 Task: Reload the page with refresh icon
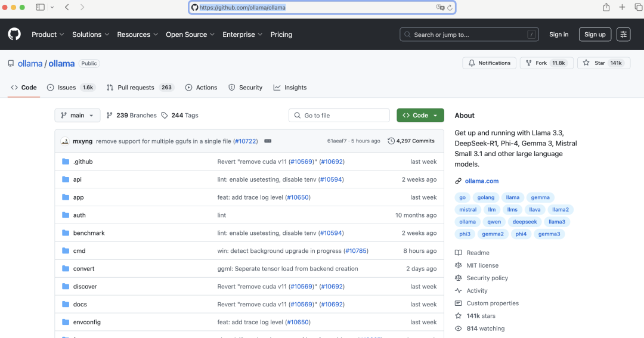click(x=450, y=7)
